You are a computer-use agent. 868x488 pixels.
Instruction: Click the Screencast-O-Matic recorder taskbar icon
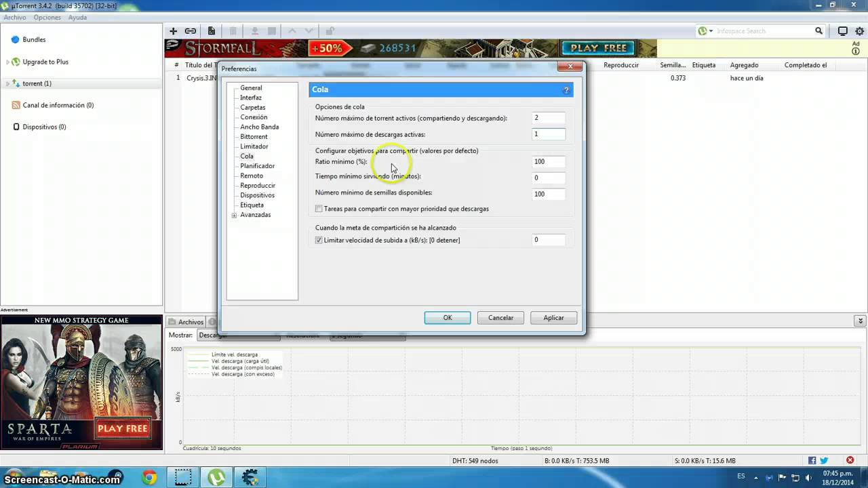point(182,477)
